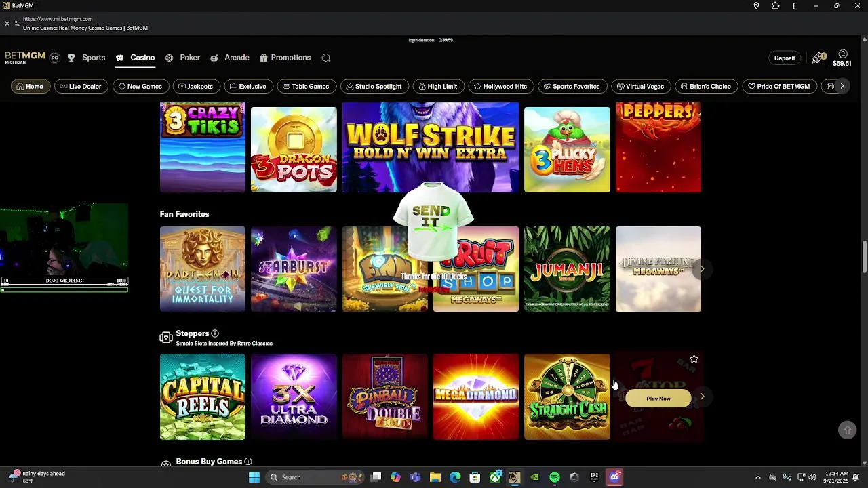
Task: Open the Jumanji game thumbnail
Action: 567,269
